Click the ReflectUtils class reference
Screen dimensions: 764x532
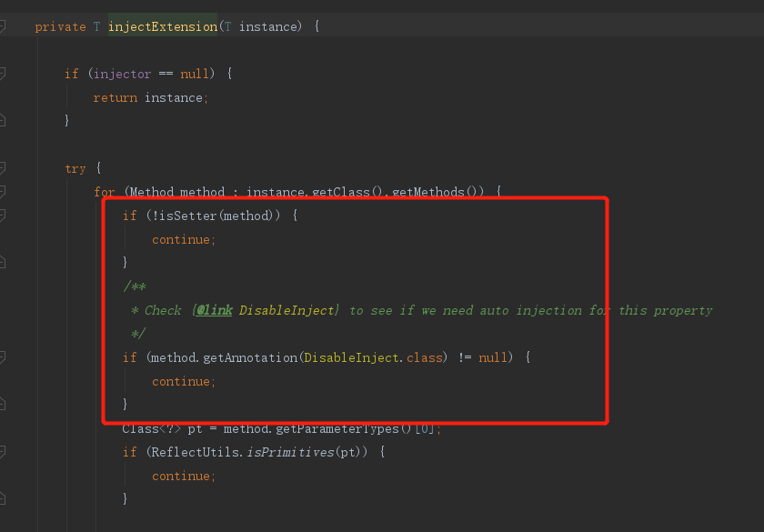(196, 452)
